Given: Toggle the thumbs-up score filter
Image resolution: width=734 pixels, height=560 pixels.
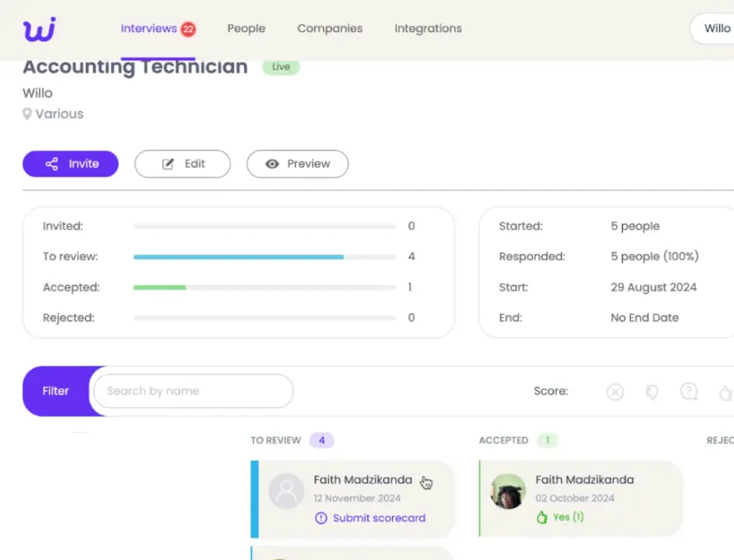Looking at the screenshot, I should pyautogui.click(x=725, y=392).
